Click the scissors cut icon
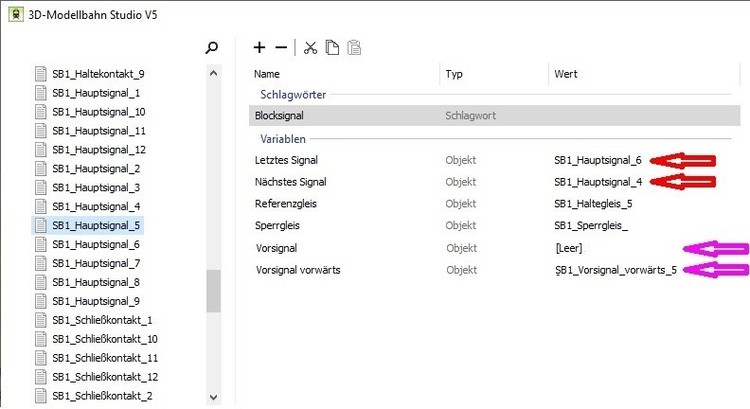750x409 pixels. (310, 47)
